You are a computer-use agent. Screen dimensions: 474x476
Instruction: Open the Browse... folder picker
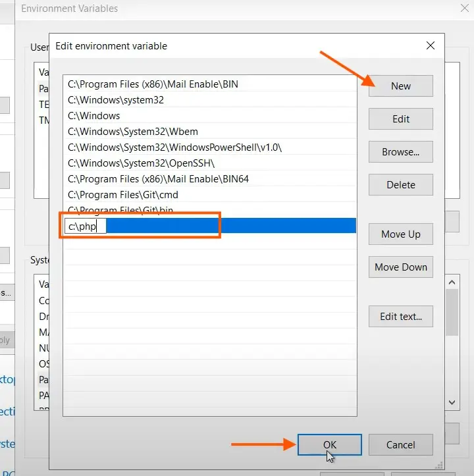pos(401,151)
